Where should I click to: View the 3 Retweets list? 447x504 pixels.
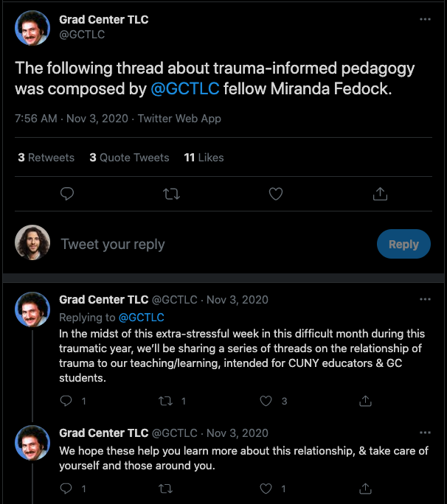pos(46,158)
